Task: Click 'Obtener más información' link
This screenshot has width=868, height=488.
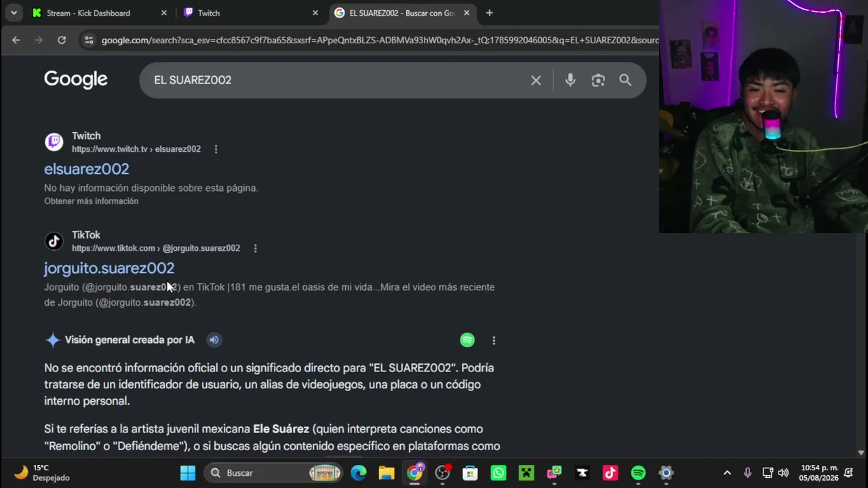Action: (92, 201)
